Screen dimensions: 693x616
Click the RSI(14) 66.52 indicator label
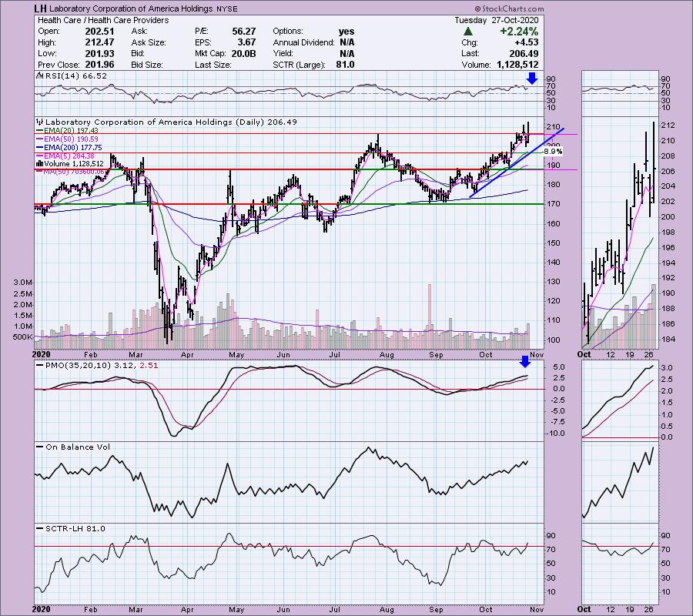[x=75, y=76]
